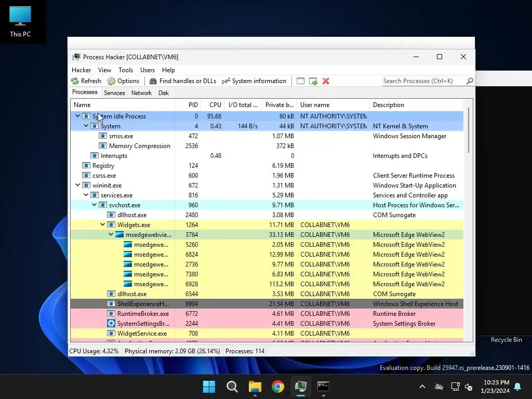Click the Search Processes input field
This screenshot has height=399, width=532.
pos(423,81)
